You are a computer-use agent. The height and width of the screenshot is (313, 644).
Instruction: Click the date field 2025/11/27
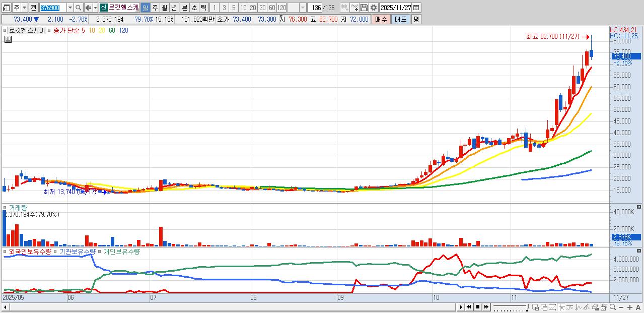point(396,8)
